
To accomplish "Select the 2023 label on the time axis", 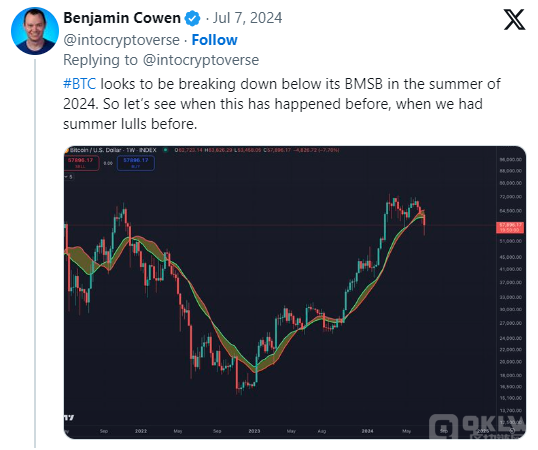I will [x=254, y=431].
